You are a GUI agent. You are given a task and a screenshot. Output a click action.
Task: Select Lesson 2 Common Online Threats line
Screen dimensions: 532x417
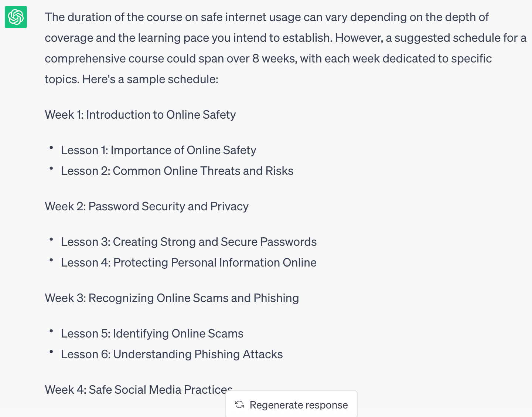(x=177, y=171)
